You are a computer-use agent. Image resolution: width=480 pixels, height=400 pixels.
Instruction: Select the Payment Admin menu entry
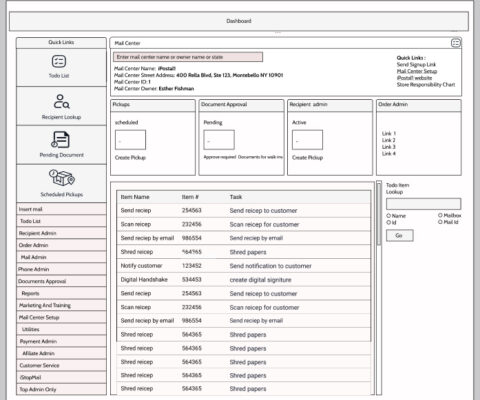[x=61, y=341]
